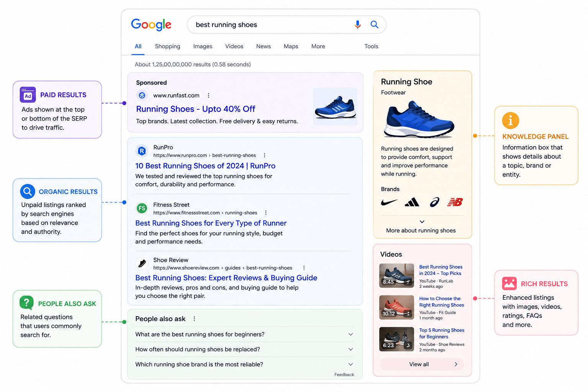The width and height of the screenshot is (588, 392).
Task: Expand 'best running shoes for beginners' question
Action: (244, 335)
